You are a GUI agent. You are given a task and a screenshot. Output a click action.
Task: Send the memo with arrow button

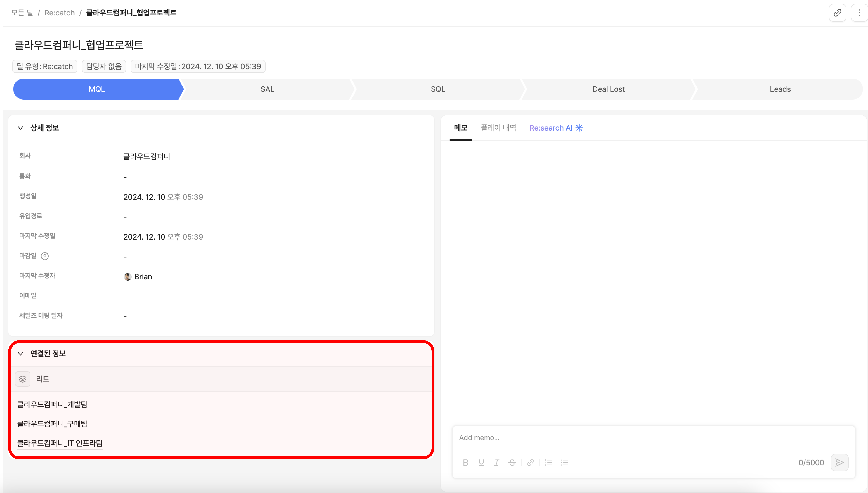839,463
